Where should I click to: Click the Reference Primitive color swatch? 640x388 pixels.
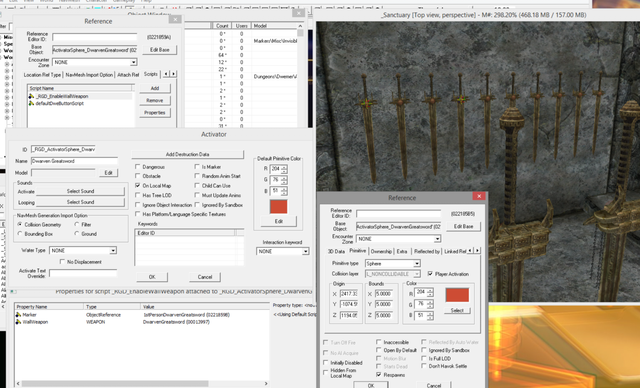tap(457, 295)
